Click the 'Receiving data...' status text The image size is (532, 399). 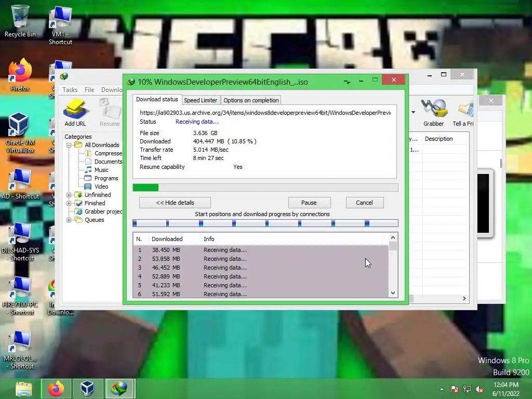[x=197, y=122]
